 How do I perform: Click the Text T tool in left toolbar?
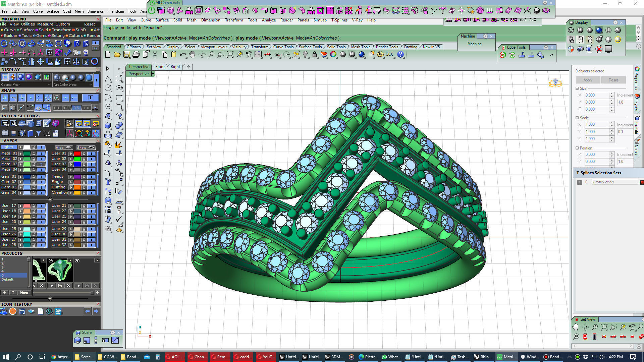108,182
